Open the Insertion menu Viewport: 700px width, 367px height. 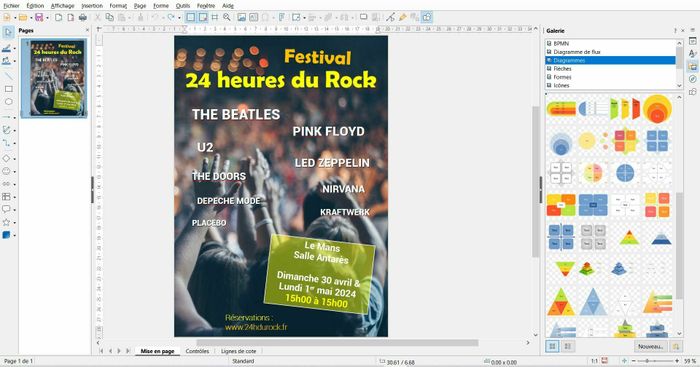(x=92, y=6)
